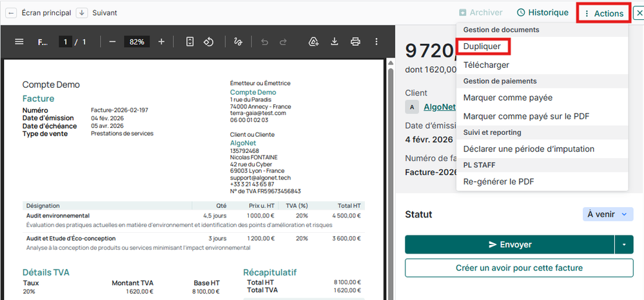Zoom out the PDF with minus icon

[112, 42]
